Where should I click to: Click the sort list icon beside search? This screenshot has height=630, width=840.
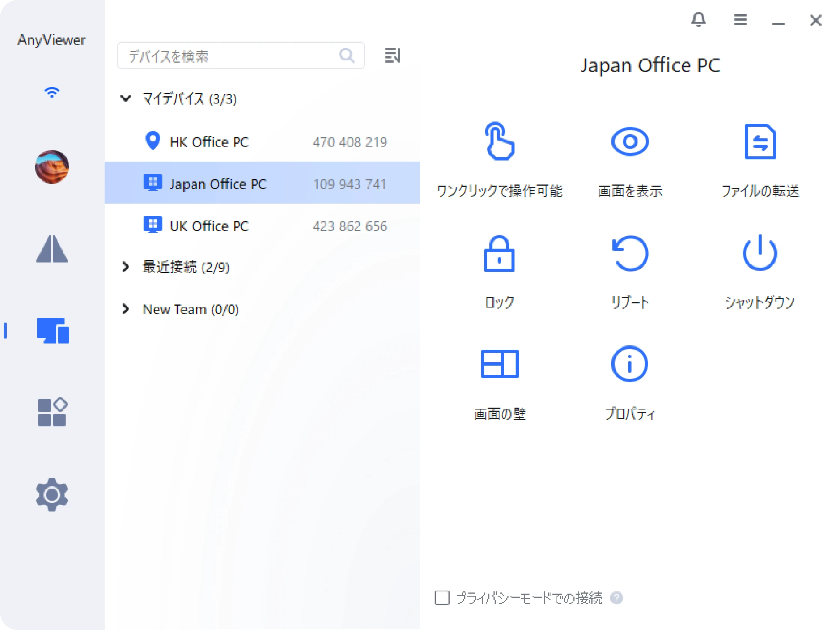click(392, 55)
